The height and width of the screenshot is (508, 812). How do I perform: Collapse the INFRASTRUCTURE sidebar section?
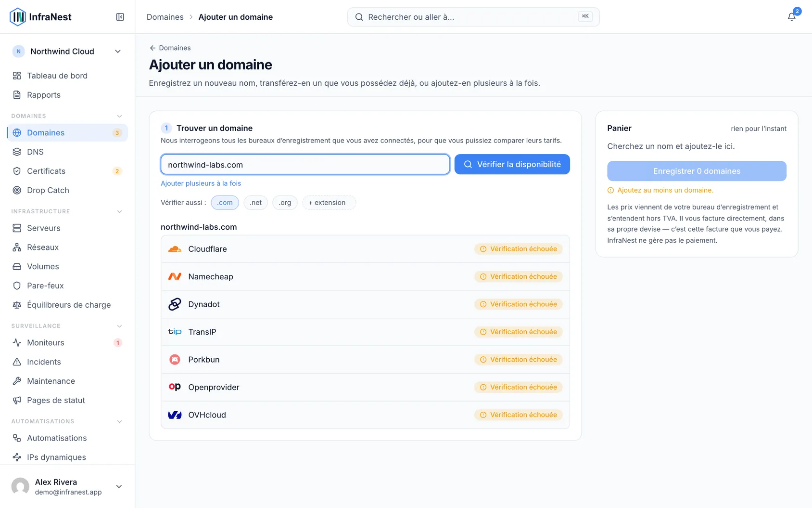click(x=120, y=211)
